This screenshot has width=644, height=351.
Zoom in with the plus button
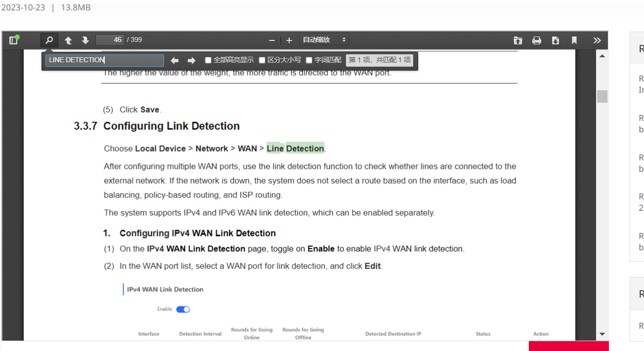pyautogui.click(x=289, y=40)
